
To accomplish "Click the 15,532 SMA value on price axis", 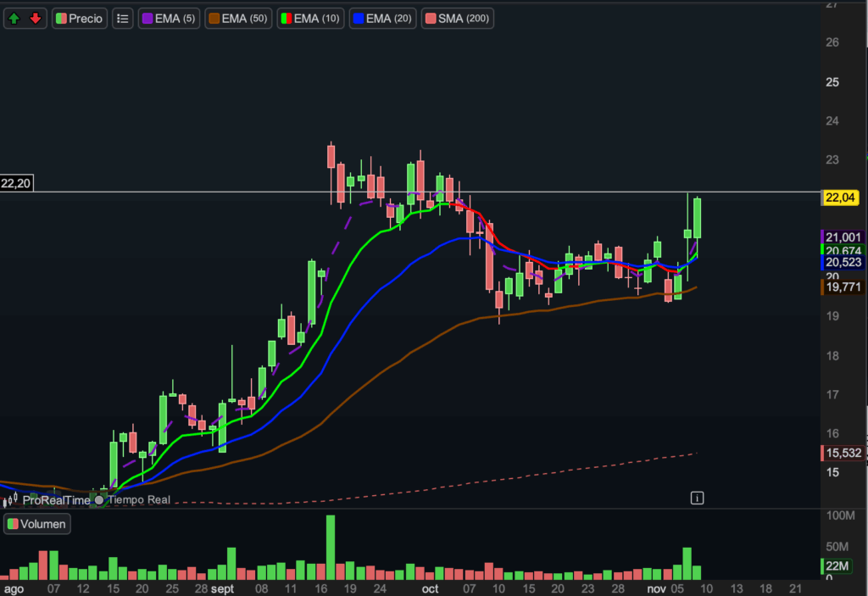I will pyautogui.click(x=843, y=454).
